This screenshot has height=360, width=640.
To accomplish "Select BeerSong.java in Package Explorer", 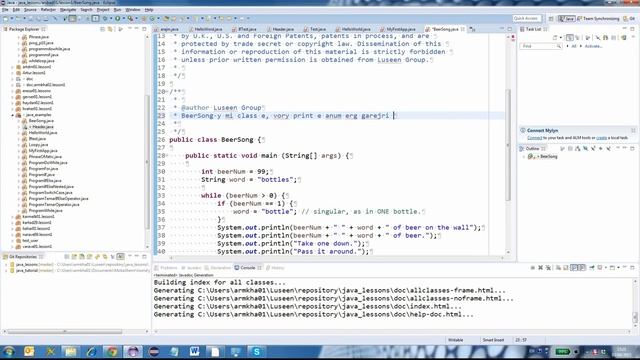I will coord(41,121).
